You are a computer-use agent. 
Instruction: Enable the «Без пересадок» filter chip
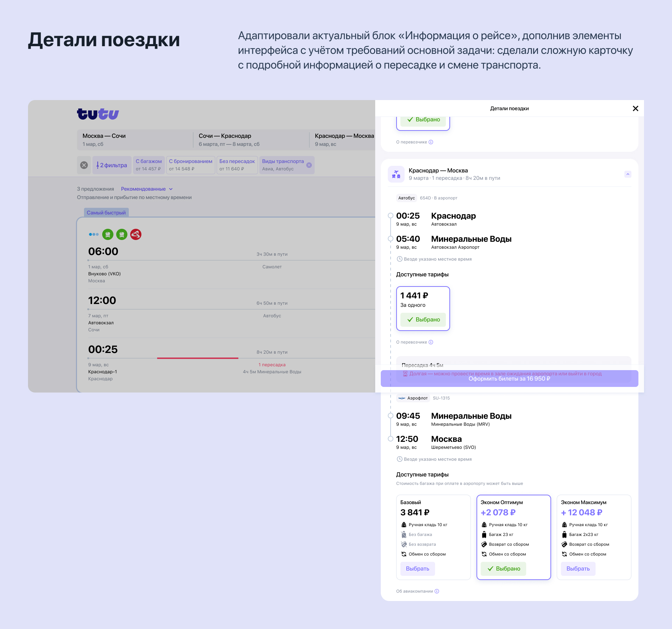click(237, 165)
